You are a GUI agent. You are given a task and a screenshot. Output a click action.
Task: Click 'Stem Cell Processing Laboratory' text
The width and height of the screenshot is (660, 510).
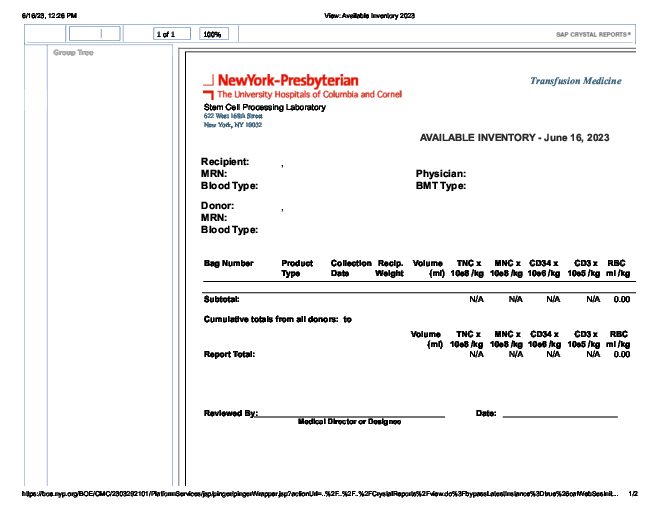264,107
